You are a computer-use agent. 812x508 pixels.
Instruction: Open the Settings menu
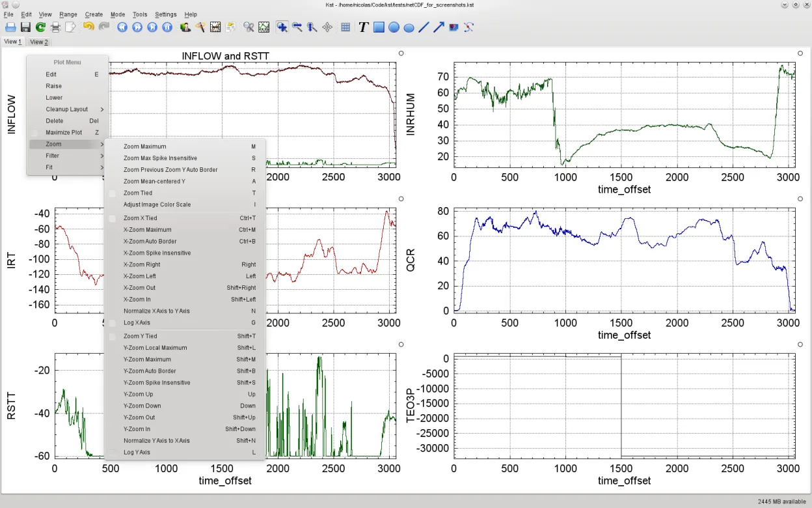tap(165, 14)
